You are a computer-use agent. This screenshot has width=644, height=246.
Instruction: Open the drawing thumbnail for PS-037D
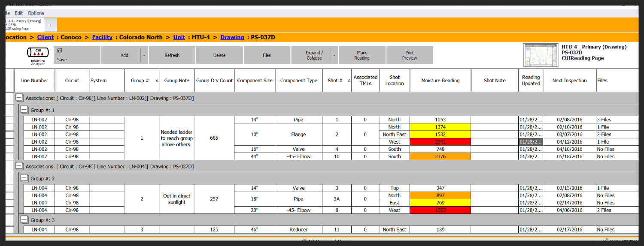tap(541, 55)
